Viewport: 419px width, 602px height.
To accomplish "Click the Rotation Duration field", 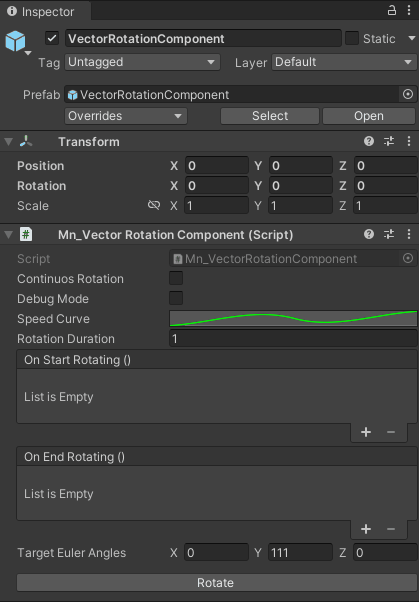I will [x=293, y=339].
